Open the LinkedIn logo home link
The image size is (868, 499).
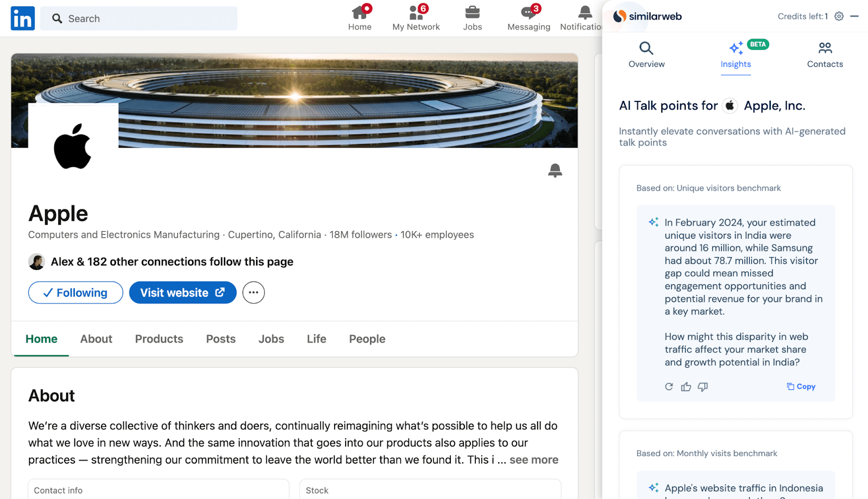coord(23,18)
